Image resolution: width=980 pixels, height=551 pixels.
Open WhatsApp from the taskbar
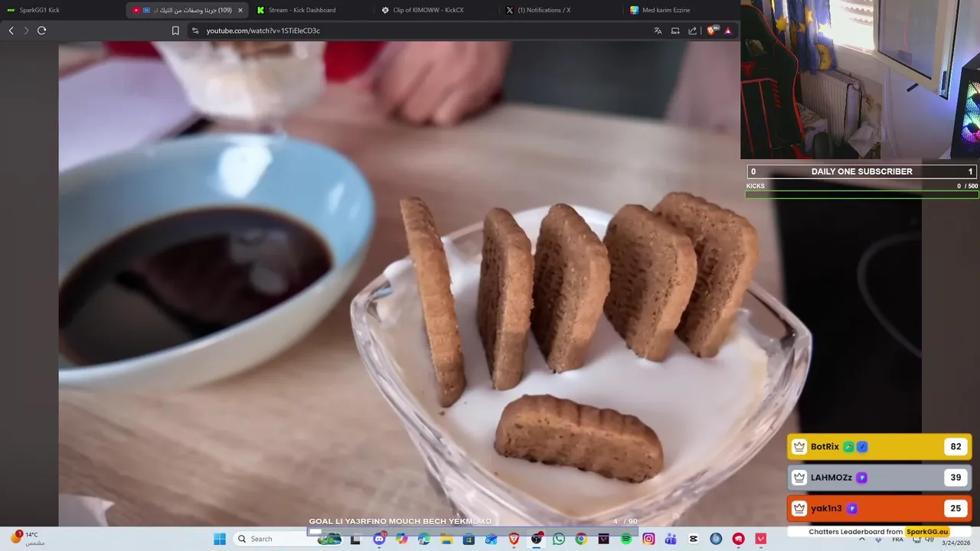[x=559, y=539]
